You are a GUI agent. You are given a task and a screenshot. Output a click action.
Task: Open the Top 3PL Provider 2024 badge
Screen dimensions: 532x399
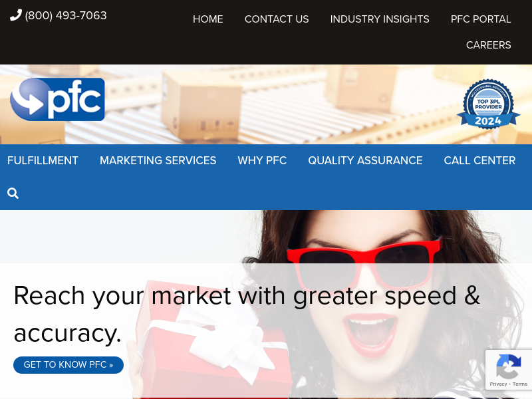tap(489, 104)
